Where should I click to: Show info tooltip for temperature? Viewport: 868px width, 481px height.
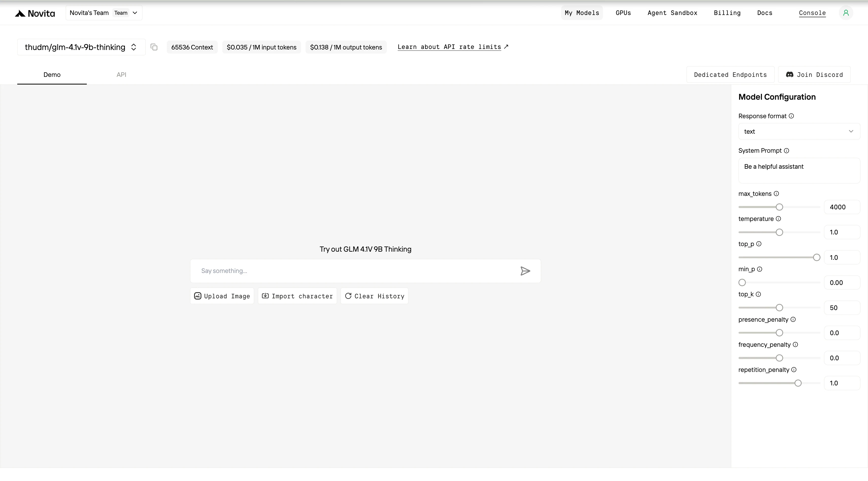pos(778,219)
